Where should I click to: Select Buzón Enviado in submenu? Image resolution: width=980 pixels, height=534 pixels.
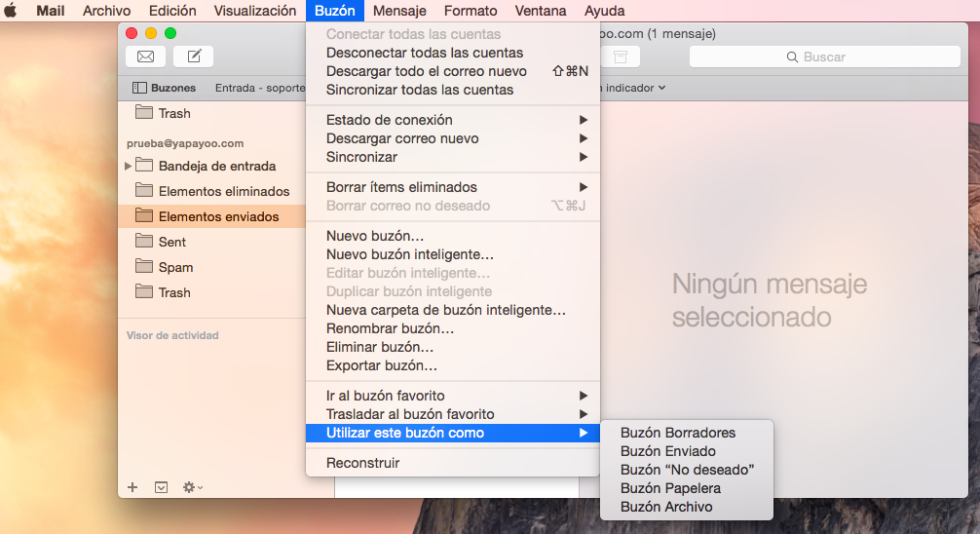(686, 451)
